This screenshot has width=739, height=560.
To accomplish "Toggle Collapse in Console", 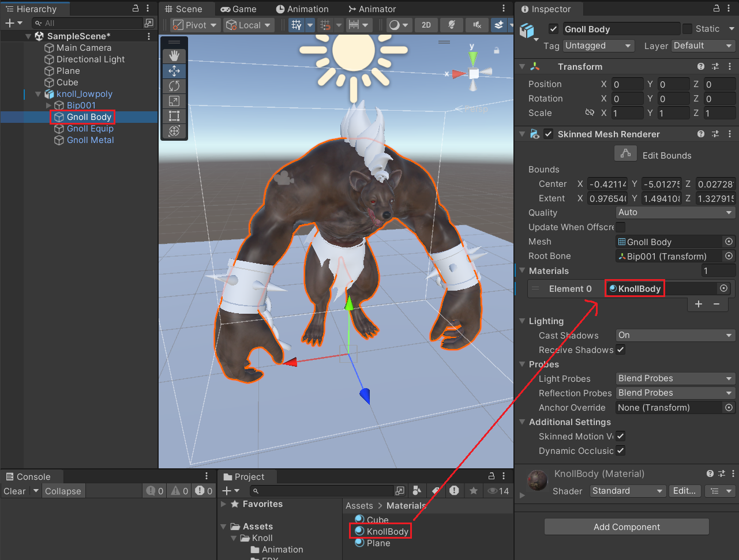I will [63, 491].
